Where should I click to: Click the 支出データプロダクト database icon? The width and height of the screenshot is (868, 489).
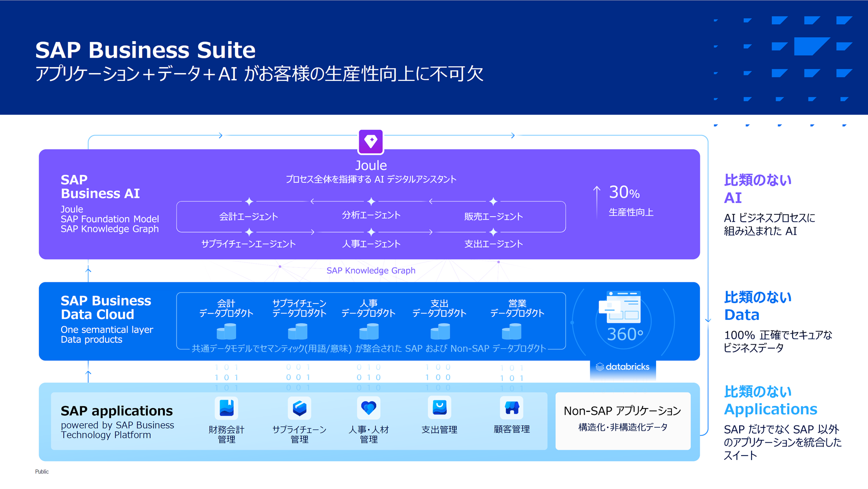point(440,331)
